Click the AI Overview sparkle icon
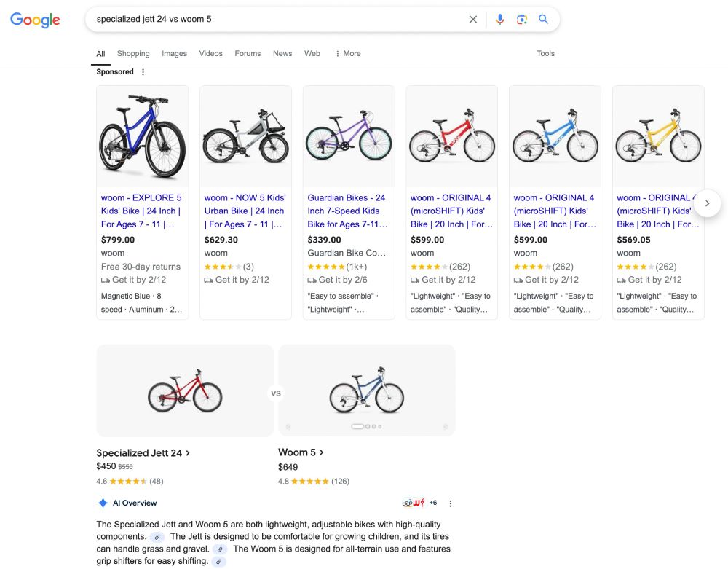The image size is (728, 569). tap(103, 503)
